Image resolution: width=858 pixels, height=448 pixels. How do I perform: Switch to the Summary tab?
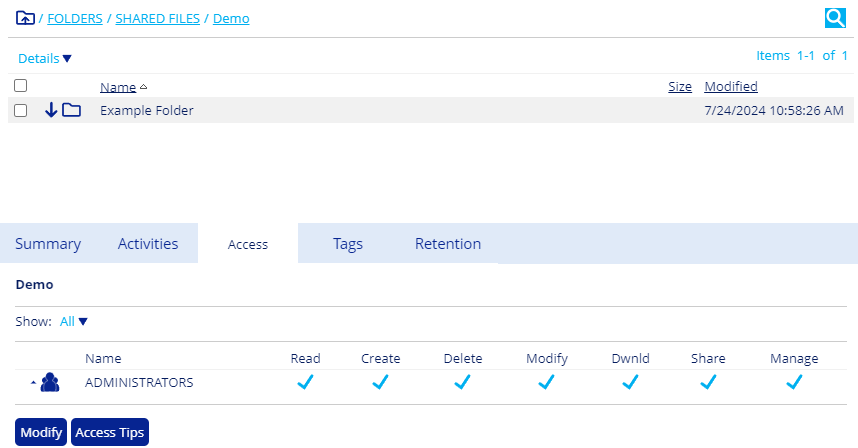point(48,244)
